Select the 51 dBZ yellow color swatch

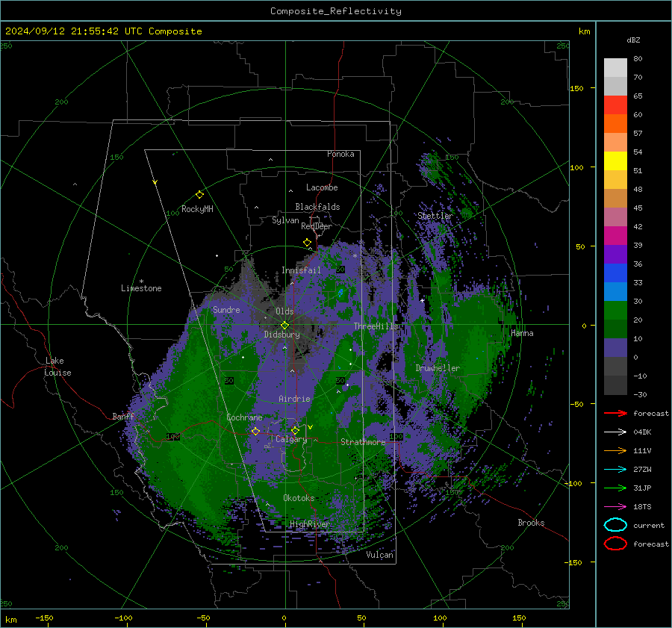(615, 161)
